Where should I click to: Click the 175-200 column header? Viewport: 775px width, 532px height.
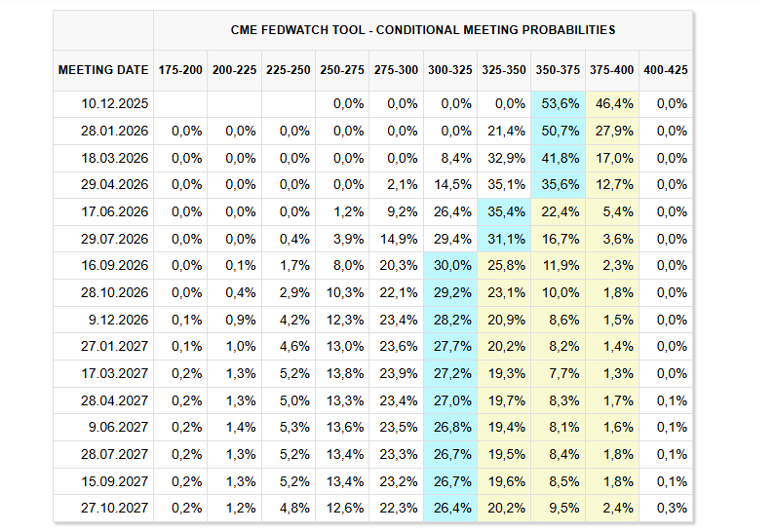pyautogui.click(x=180, y=70)
